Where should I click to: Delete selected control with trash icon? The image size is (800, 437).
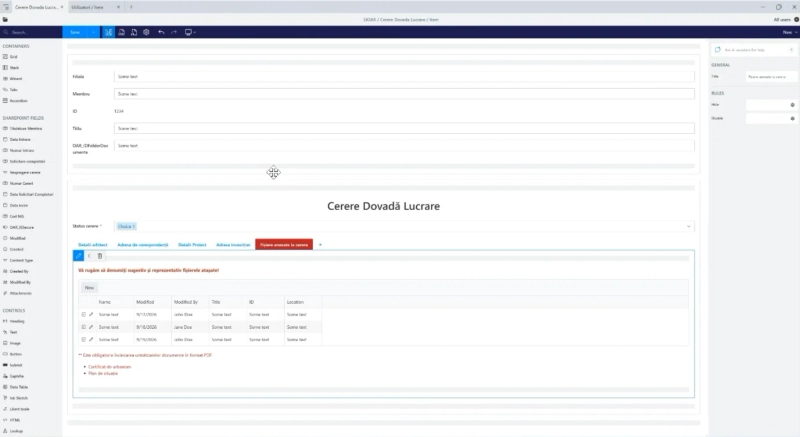coord(100,256)
